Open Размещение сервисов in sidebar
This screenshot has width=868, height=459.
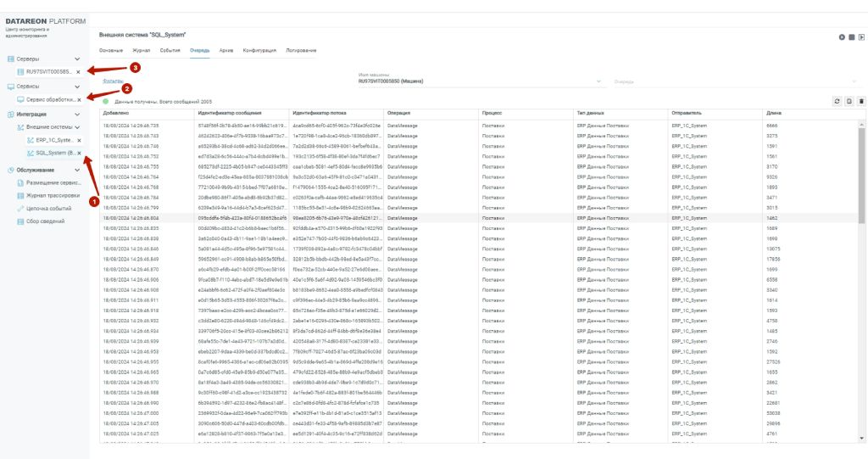coord(53,182)
